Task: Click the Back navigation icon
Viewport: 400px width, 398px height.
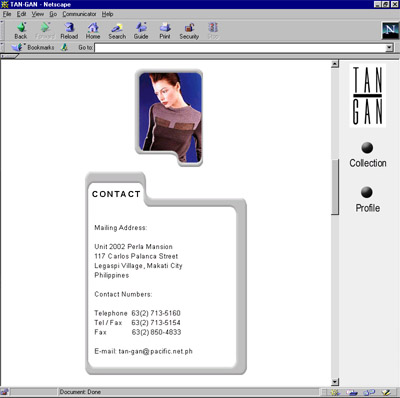Action: pyautogui.click(x=21, y=28)
